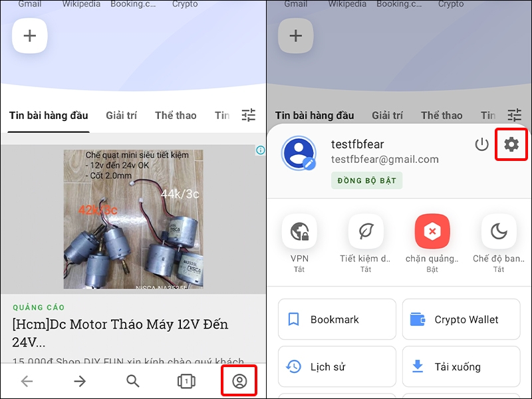
Task: Open profile menu in bottom bar
Action: pyautogui.click(x=239, y=381)
